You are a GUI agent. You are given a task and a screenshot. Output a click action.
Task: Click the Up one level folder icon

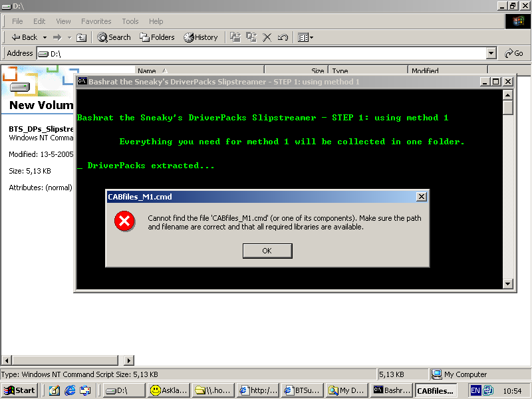81,37
